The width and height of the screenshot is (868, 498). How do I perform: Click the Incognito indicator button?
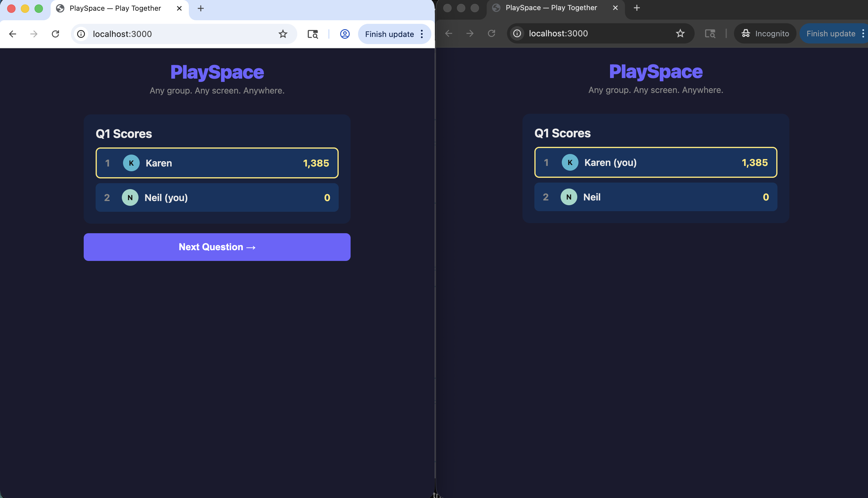click(x=765, y=33)
